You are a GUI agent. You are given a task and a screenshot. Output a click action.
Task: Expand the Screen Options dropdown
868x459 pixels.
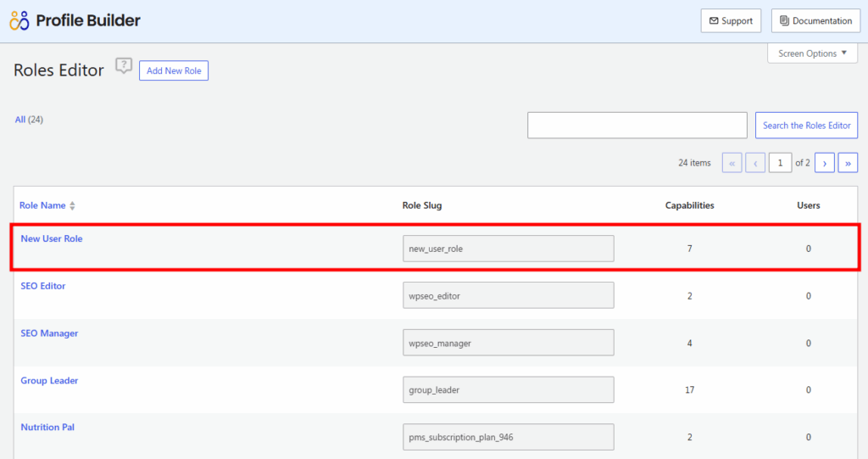812,53
